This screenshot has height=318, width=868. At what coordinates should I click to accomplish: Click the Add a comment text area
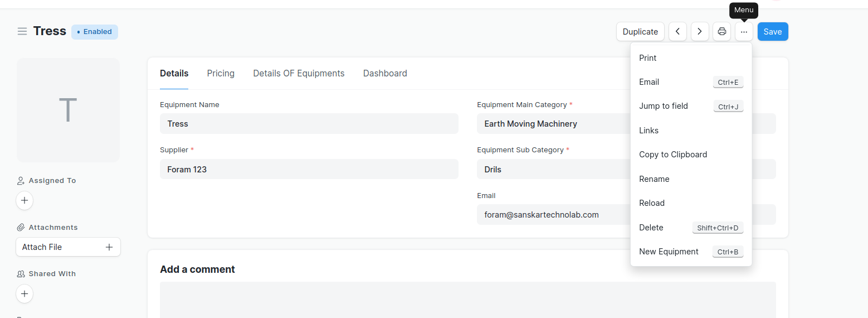click(468, 300)
